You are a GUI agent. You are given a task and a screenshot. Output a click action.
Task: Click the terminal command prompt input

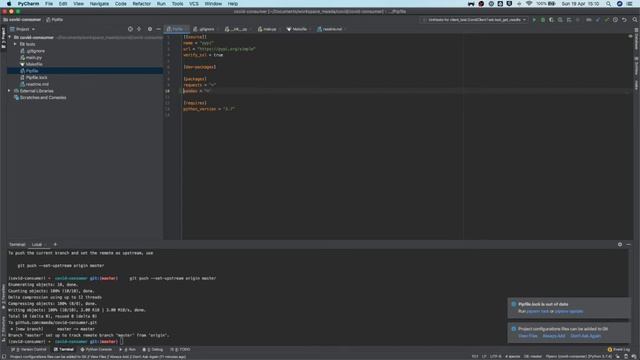[x=122, y=341]
